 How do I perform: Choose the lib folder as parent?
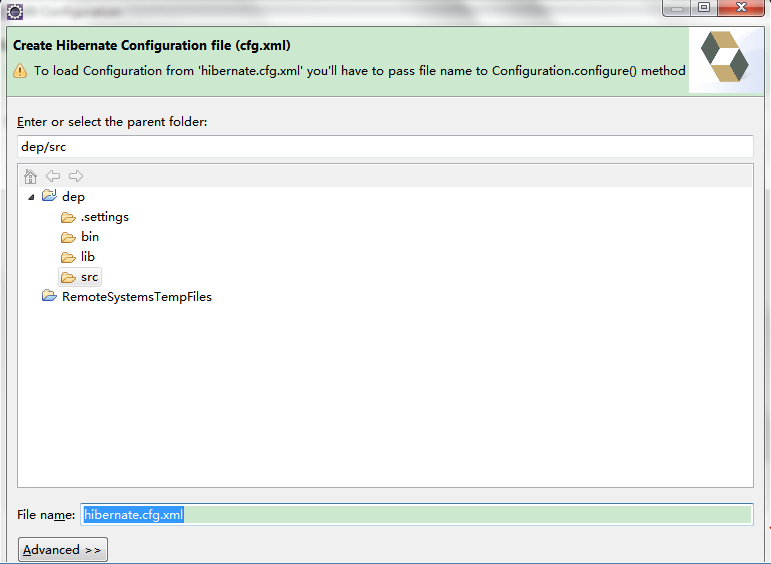point(88,257)
